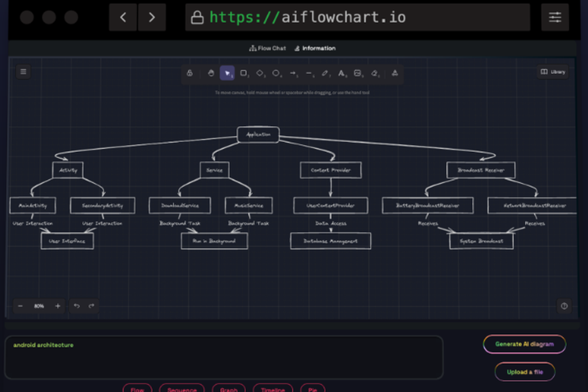Click the aiflowchart.io address bar

point(358,17)
